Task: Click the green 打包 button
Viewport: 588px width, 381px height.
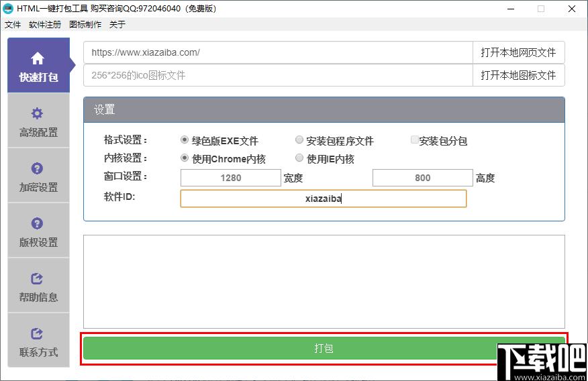Action: [324, 348]
